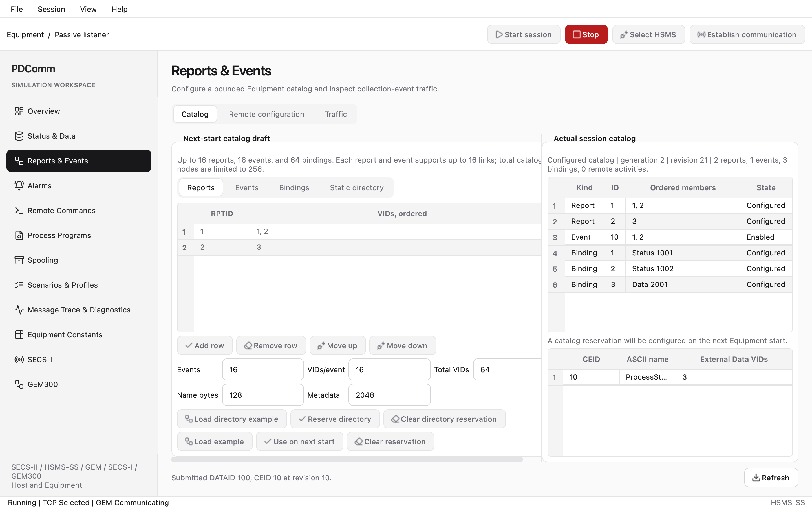This screenshot has height=508, width=812.
Task: Switch to the Bindings sub-tab
Action: [294, 187]
